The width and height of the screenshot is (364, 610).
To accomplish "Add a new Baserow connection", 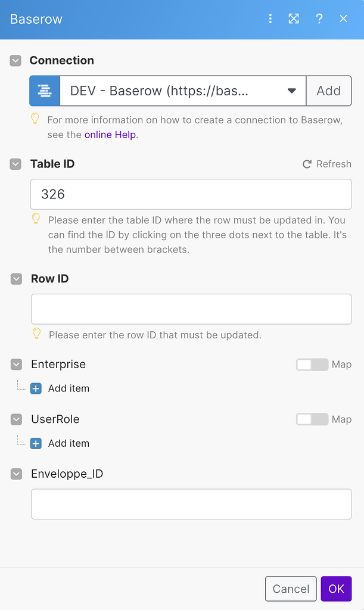I will click(x=329, y=91).
